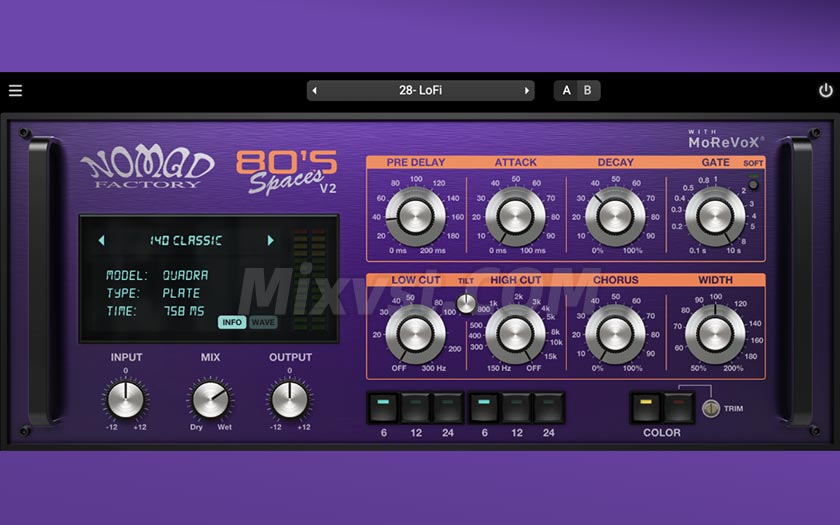
Task: Switch to B state
Action: (x=588, y=91)
